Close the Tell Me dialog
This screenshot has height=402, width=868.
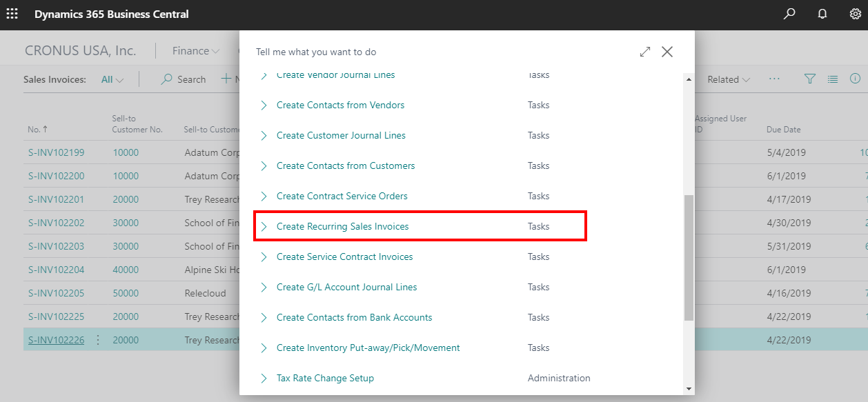[x=667, y=52]
